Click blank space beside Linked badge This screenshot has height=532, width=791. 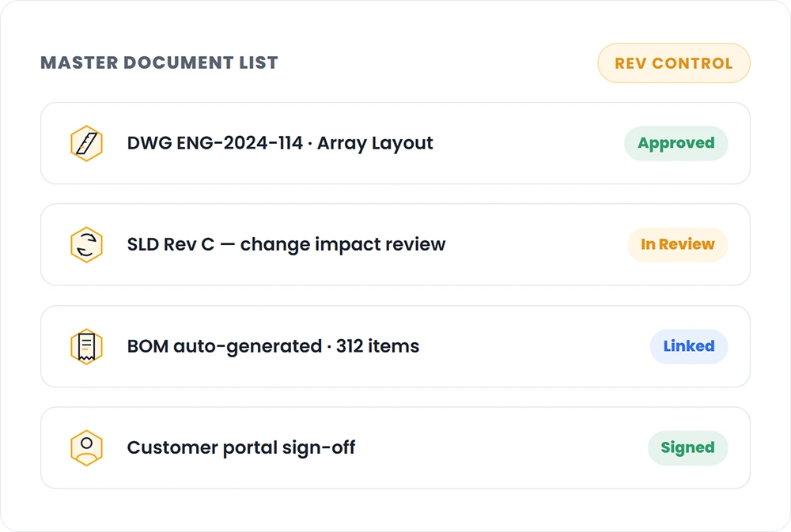(x=535, y=346)
